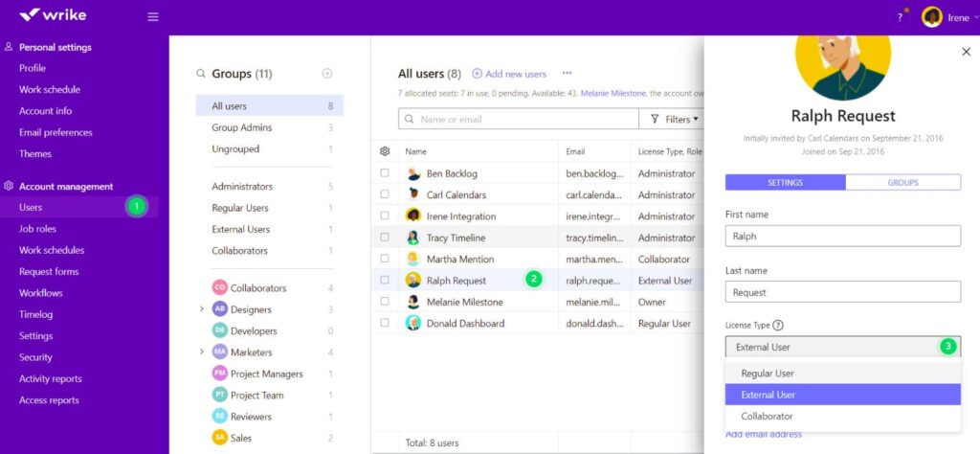Click Irene's profile avatar in header
The image size is (980, 454).
click(x=932, y=17)
